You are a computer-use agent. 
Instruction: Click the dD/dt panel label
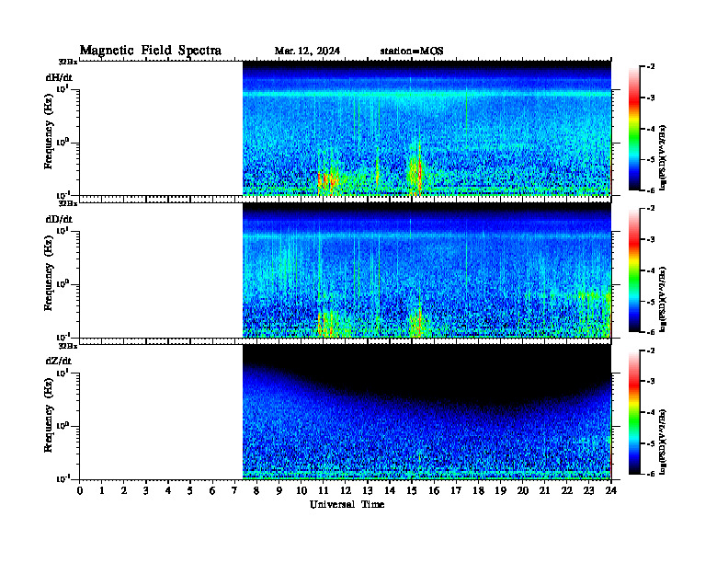[x=59, y=219]
